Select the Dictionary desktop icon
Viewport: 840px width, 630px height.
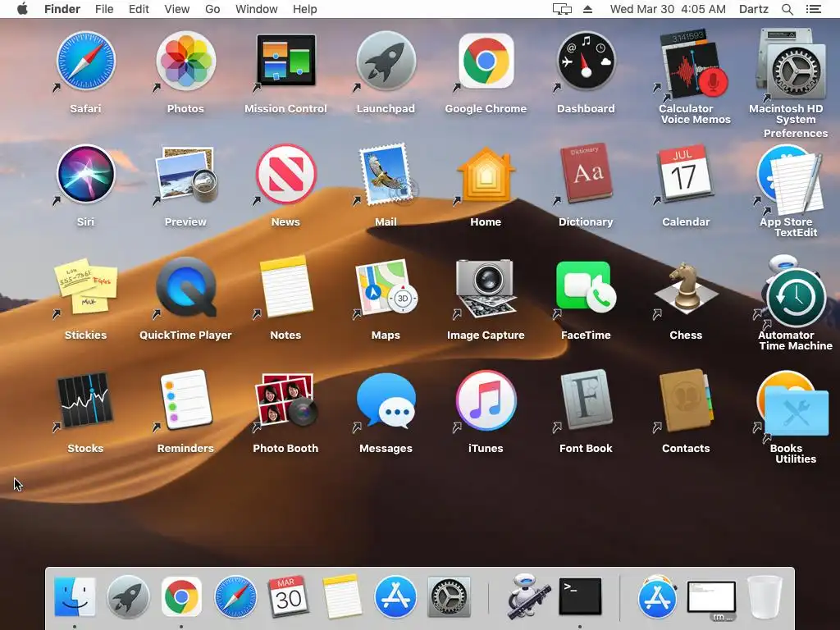tap(586, 174)
